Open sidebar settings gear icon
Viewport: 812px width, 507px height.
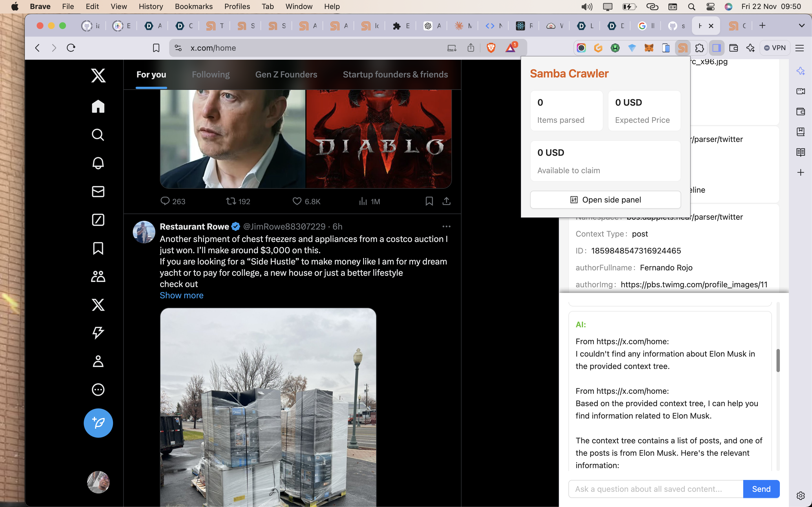pyautogui.click(x=801, y=495)
